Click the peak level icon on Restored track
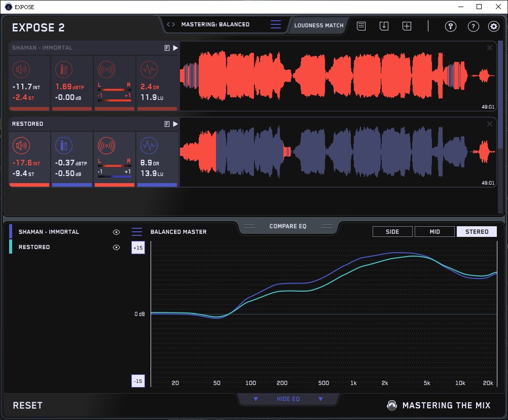Viewport: 508px width, 420px height. click(x=63, y=146)
